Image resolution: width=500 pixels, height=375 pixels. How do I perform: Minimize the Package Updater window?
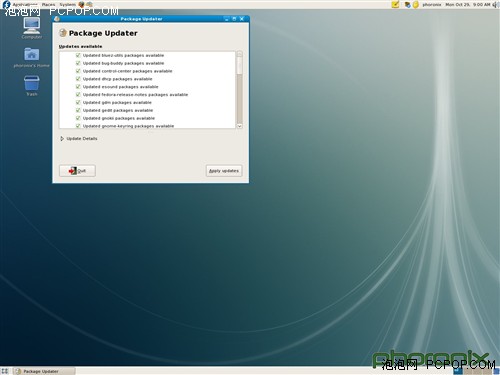click(227, 19)
